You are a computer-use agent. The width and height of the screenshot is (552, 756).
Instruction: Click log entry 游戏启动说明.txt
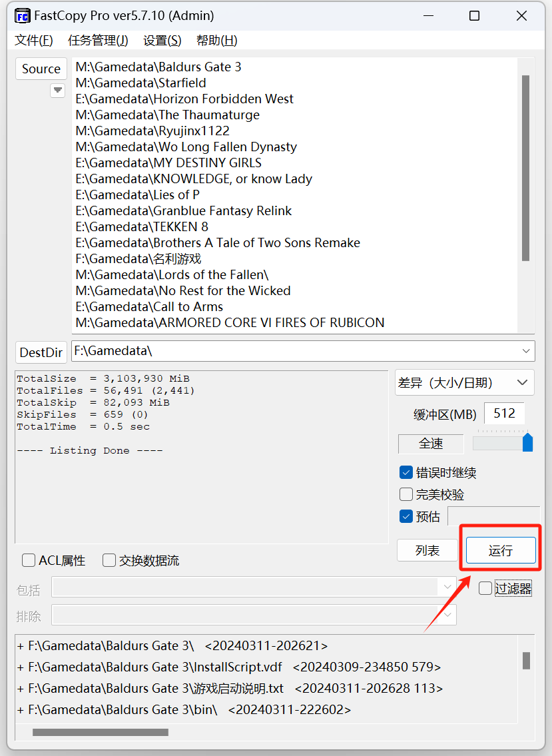pos(230,688)
